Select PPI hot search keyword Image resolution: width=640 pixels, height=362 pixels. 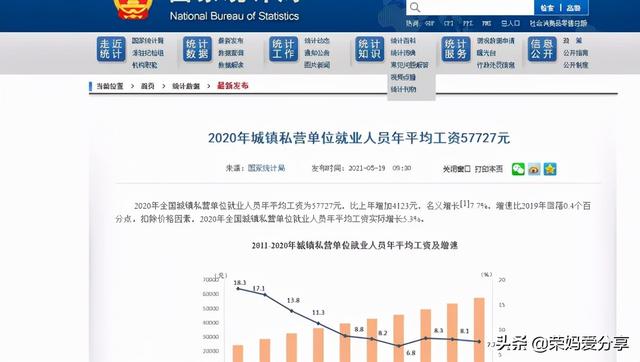click(468, 24)
